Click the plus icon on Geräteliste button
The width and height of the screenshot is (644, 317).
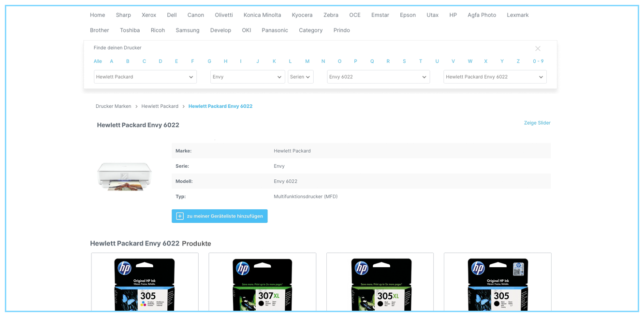click(180, 216)
